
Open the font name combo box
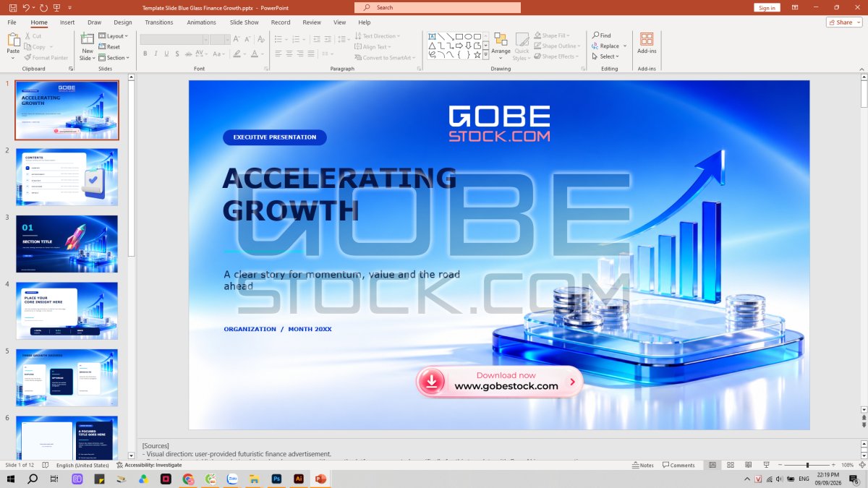(174, 39)
